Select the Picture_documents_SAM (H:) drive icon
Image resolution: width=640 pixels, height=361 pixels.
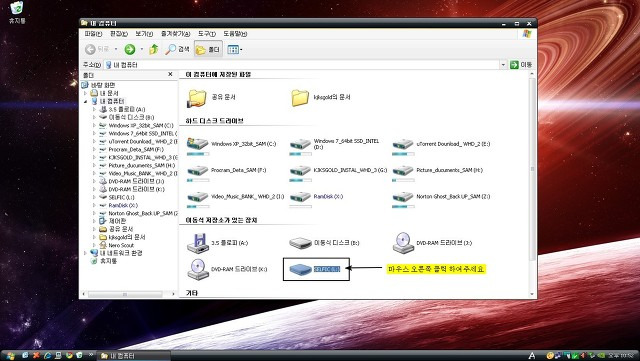[x=403, y=170]
